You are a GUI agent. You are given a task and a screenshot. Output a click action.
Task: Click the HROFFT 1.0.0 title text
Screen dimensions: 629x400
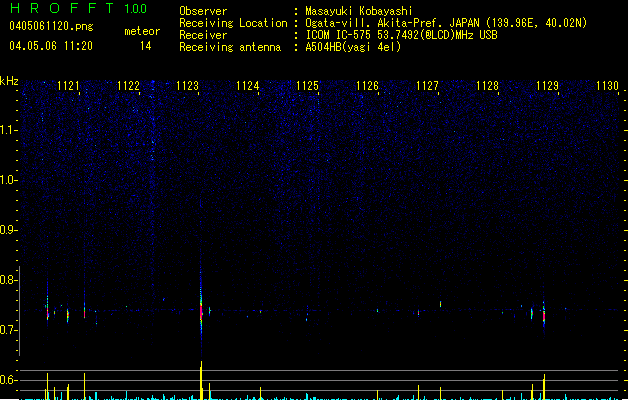[78, 8]
